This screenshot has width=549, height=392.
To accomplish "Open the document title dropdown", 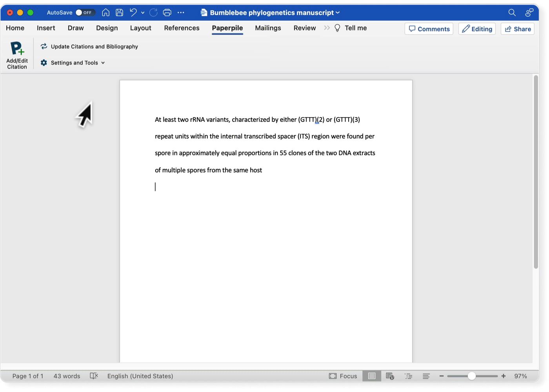I will tap(338, 13).
